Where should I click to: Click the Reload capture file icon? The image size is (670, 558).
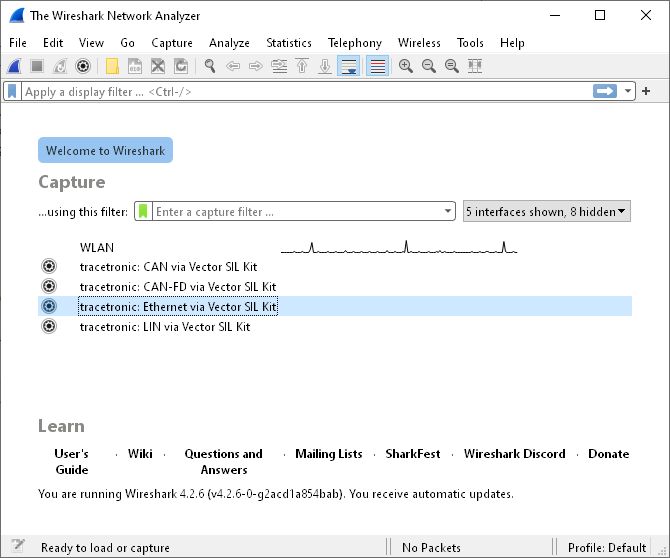point(181,66)
